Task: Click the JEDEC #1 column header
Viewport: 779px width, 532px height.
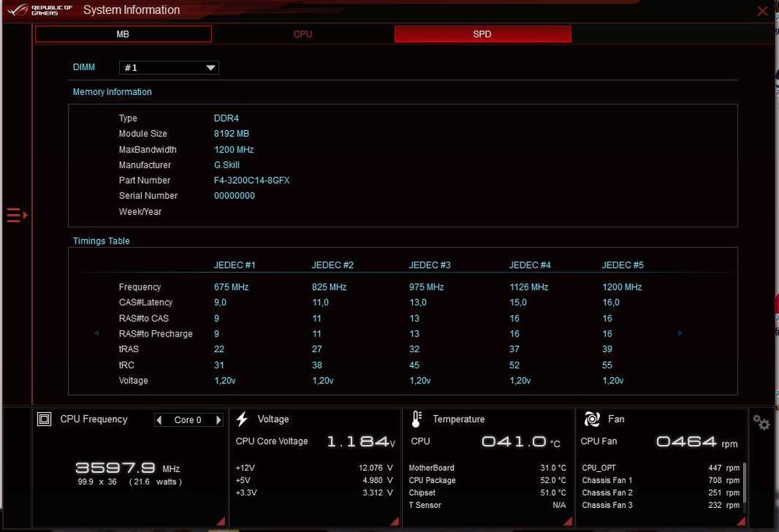Action: point(234,266)
